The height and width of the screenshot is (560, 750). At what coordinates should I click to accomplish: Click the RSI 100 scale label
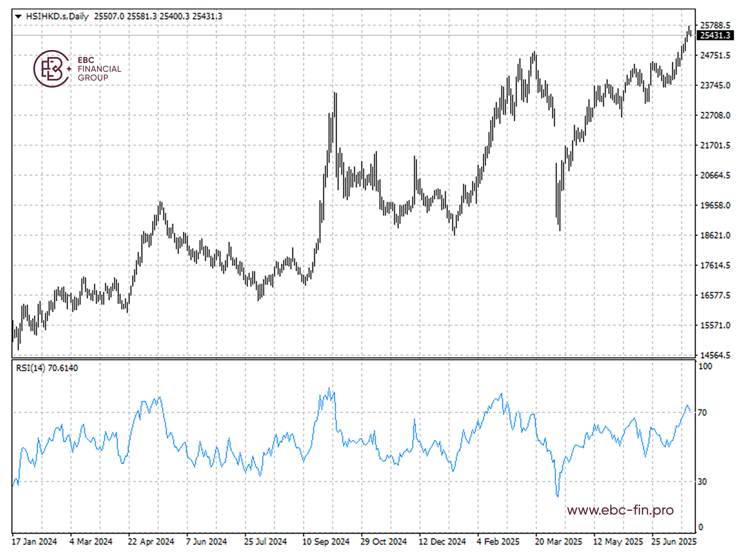point(705,366)
